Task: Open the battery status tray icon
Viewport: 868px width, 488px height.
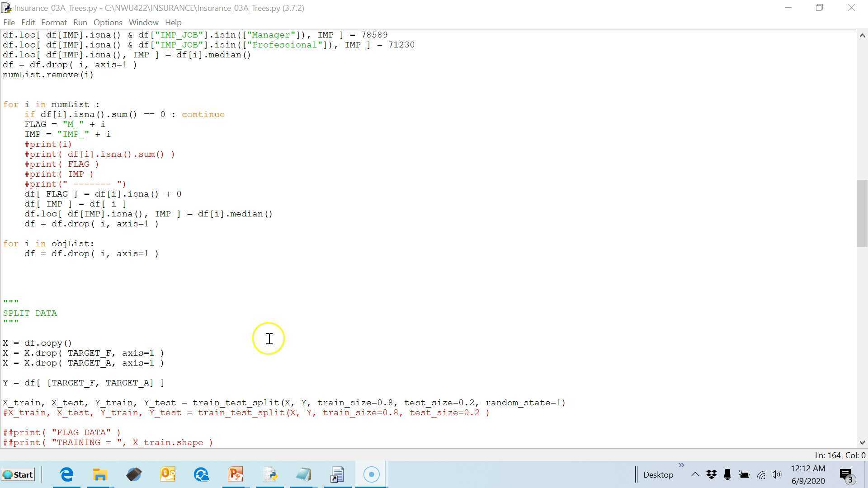Action: (x=744, y=474)
